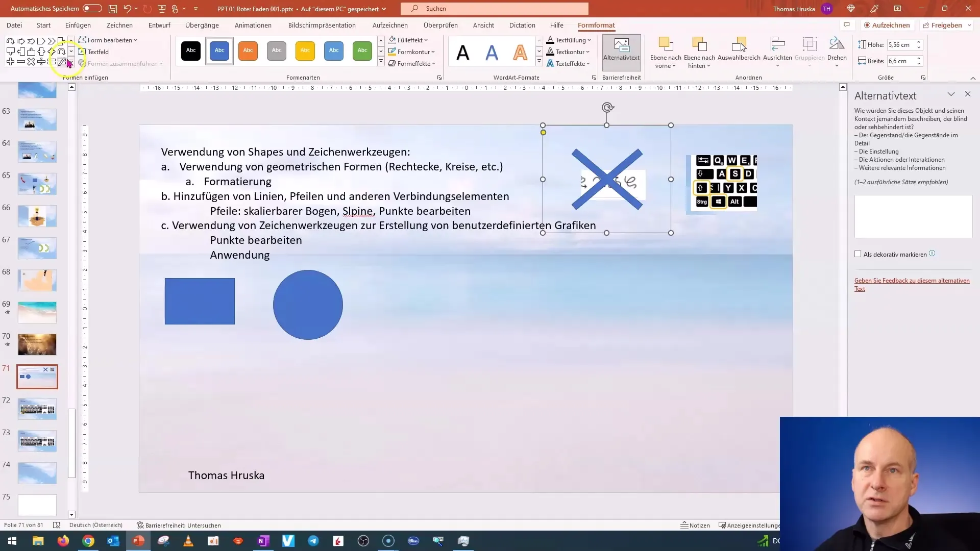The image size is (980, 551).
Task: Insert a Textfeld
Action: click(x=93, y=52)
